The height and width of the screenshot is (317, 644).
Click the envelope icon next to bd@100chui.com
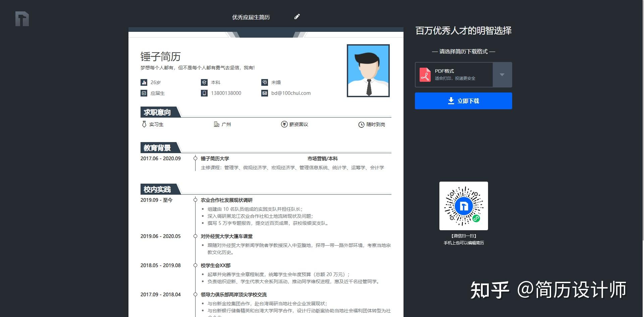coord(265,93)
